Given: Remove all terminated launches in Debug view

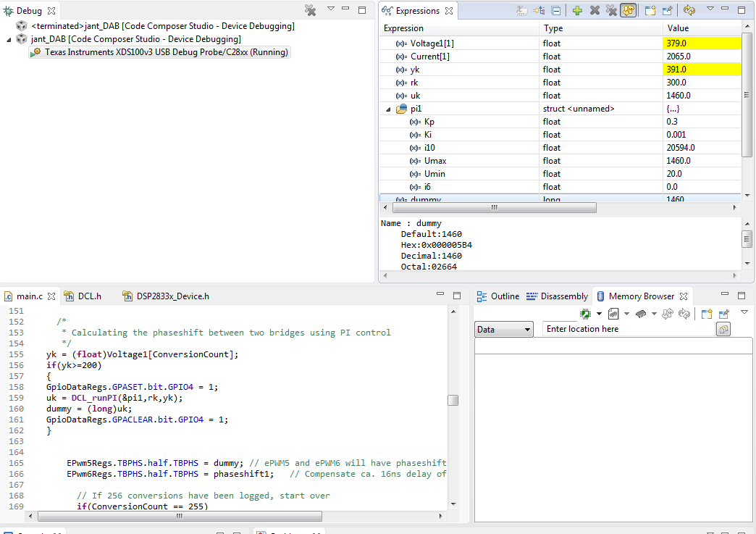Looking at the screenshot, I should (311, 11).
